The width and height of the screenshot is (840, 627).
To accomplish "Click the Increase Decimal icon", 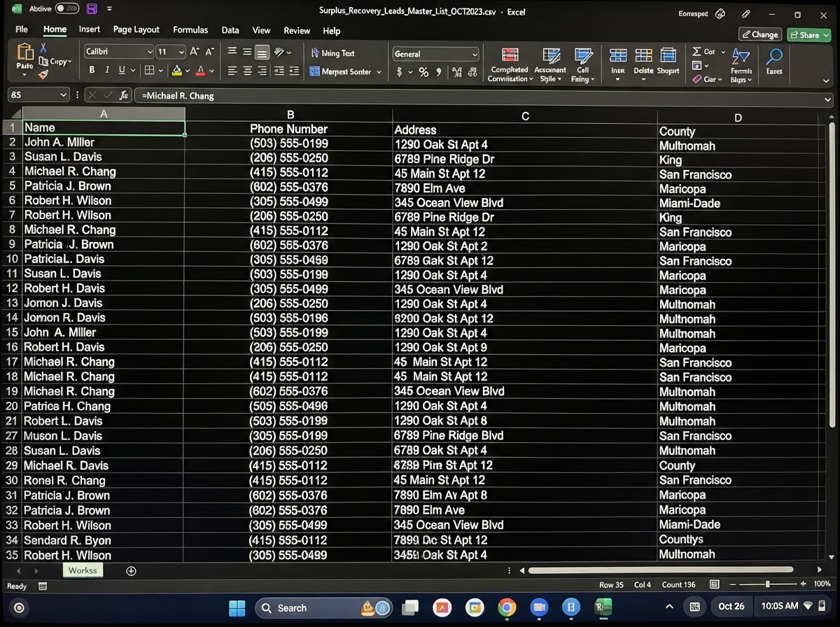I will pyautogui.click(x=457, y=71).
